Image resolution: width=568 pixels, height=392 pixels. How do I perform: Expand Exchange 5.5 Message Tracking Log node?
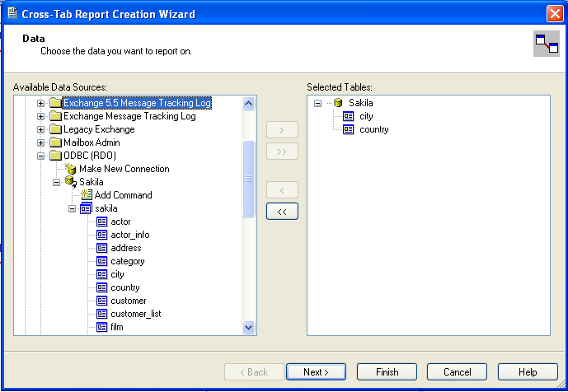[x=41, y=103]
